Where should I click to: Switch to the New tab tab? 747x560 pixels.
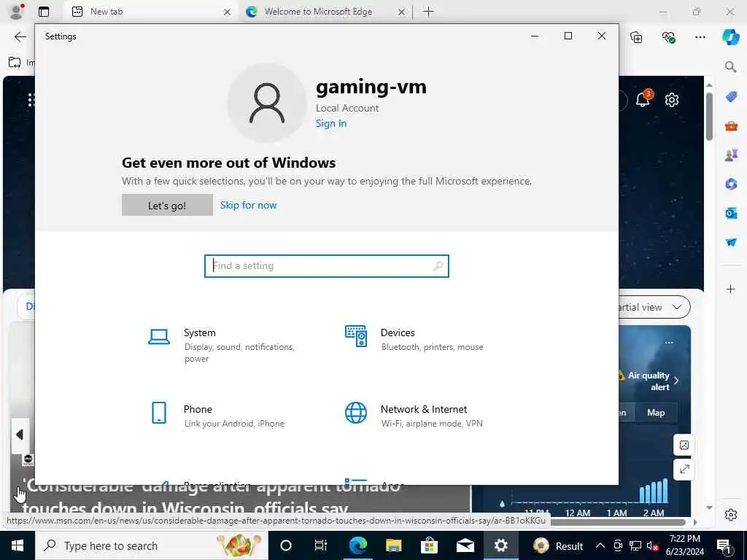click(x=150, y=12)
